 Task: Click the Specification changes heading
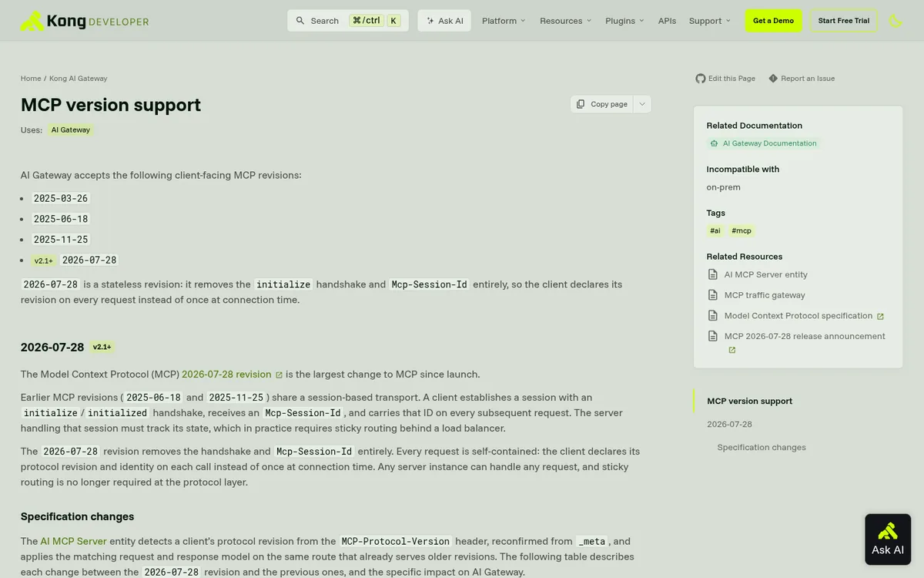(77, 516)
